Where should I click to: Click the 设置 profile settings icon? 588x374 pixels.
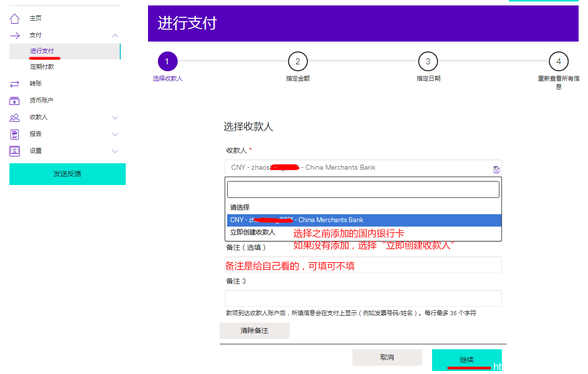click(x=14, y=151)
